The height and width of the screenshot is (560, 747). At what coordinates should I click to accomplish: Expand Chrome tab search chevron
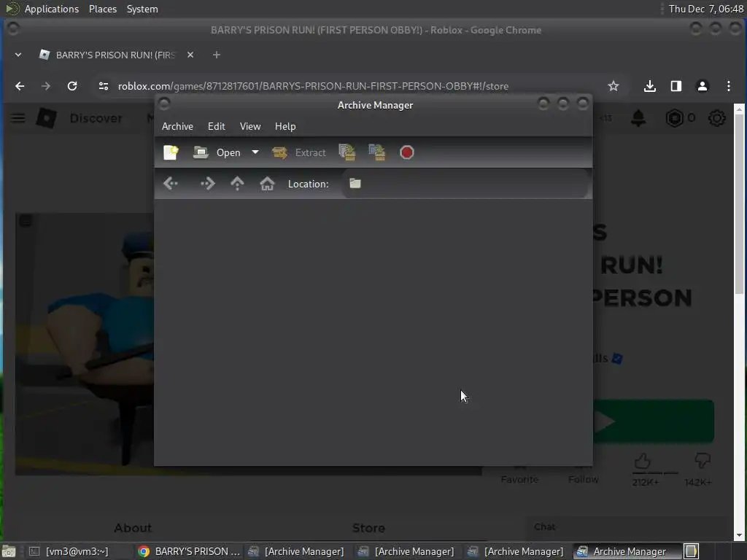point(18,55)
